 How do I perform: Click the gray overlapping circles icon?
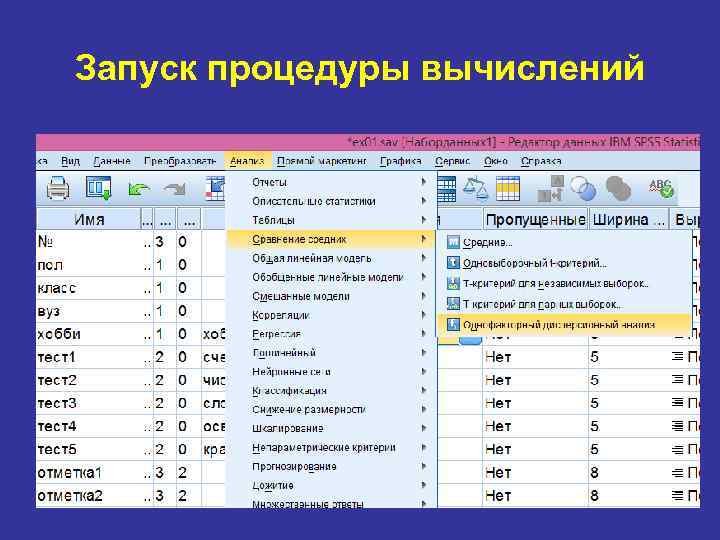point(619,188)
